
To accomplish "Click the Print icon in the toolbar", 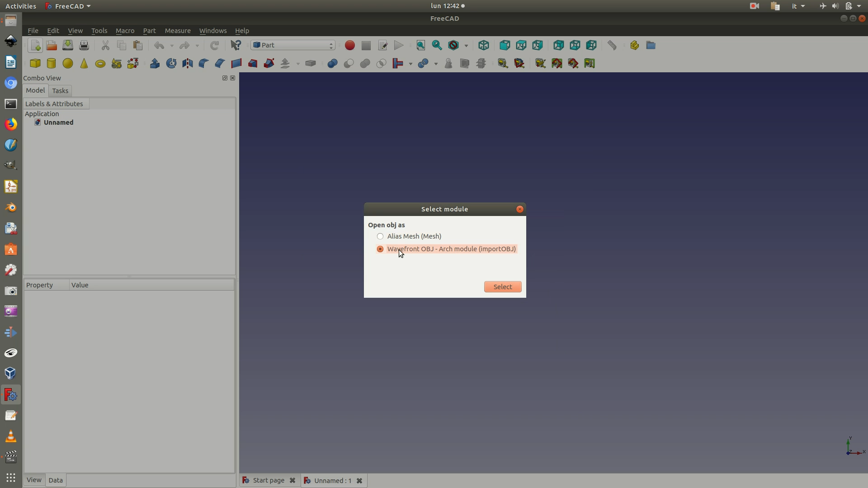I will [x=84, y=45].
